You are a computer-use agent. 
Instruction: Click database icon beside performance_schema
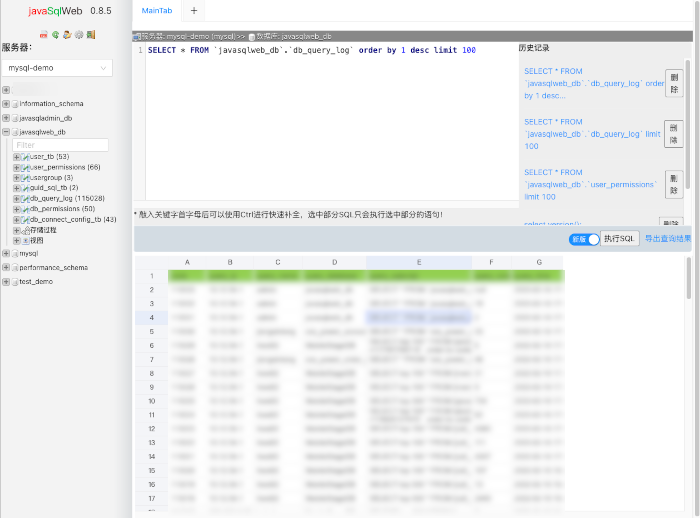(15, 267)
